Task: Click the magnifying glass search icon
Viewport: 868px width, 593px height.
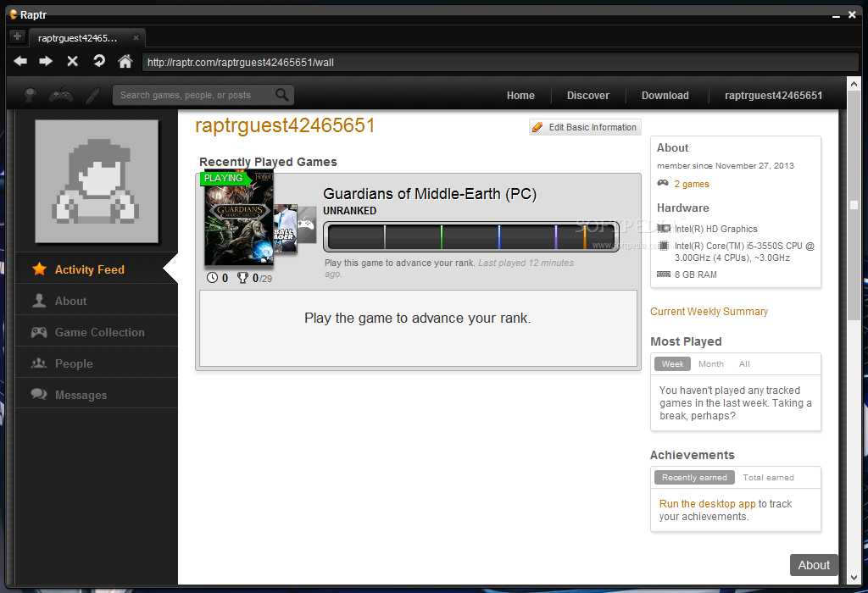Action: click(x=282, y=95)
